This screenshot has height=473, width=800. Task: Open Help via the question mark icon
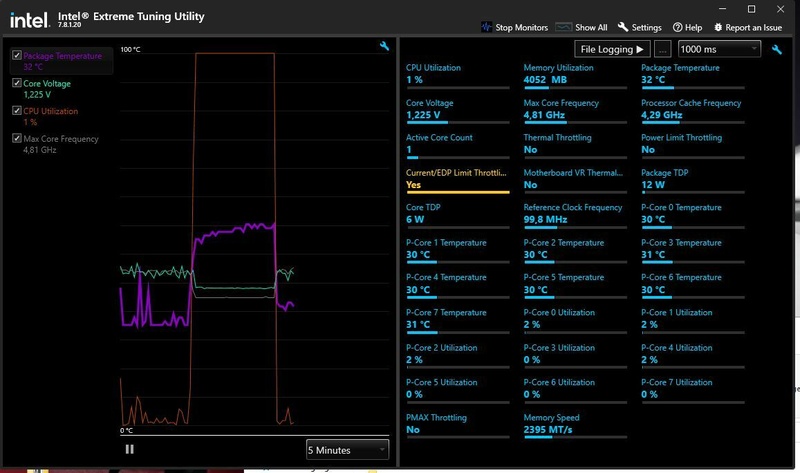click(x=678, y=28)
